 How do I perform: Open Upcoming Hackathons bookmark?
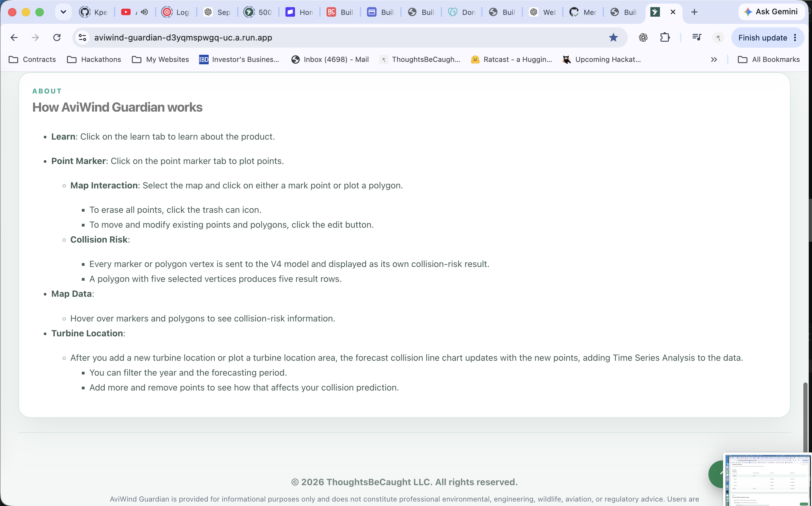pyautogui.click(x=602, y=60)
